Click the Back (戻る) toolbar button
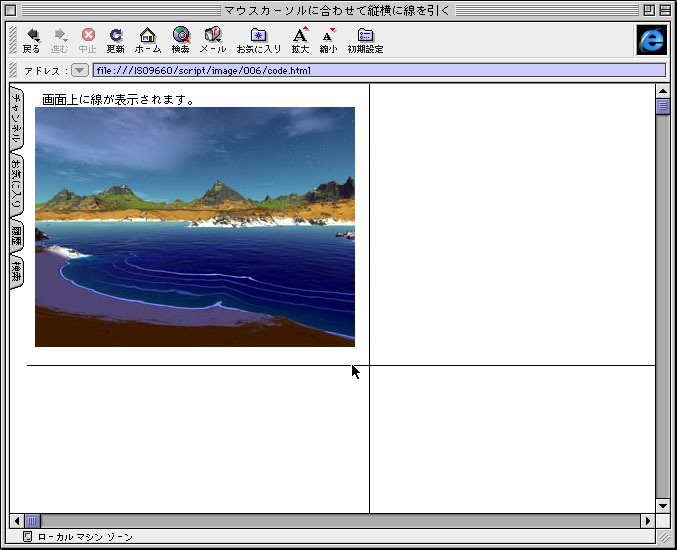 click(31, 41)
